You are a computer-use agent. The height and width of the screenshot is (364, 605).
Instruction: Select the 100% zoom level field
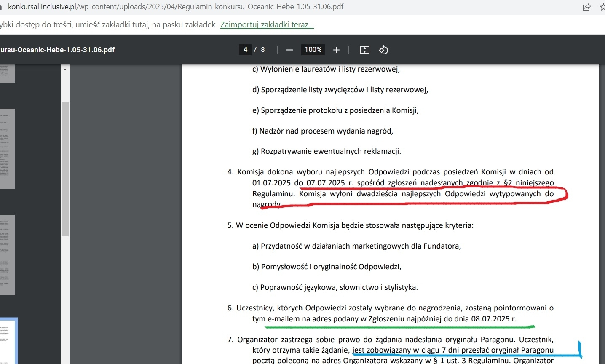click(x=313, y=50)
